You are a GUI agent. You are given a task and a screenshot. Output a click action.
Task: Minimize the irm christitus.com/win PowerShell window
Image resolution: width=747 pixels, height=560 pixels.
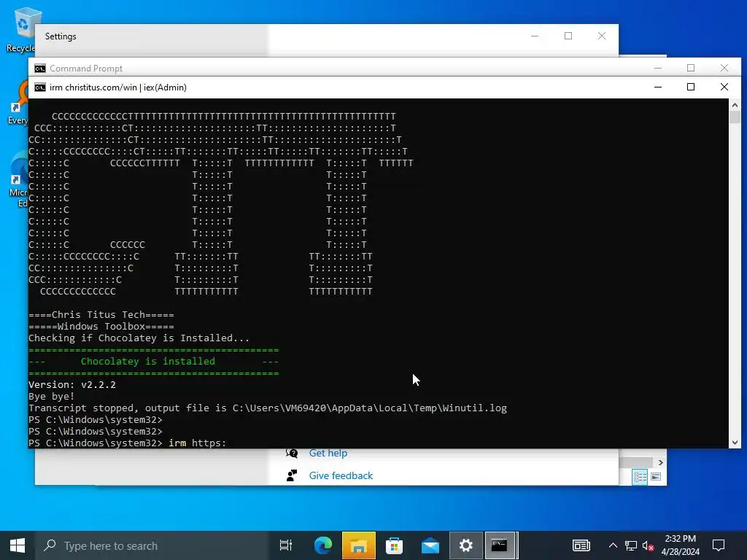pyautogui.click(x=658, y=87)
